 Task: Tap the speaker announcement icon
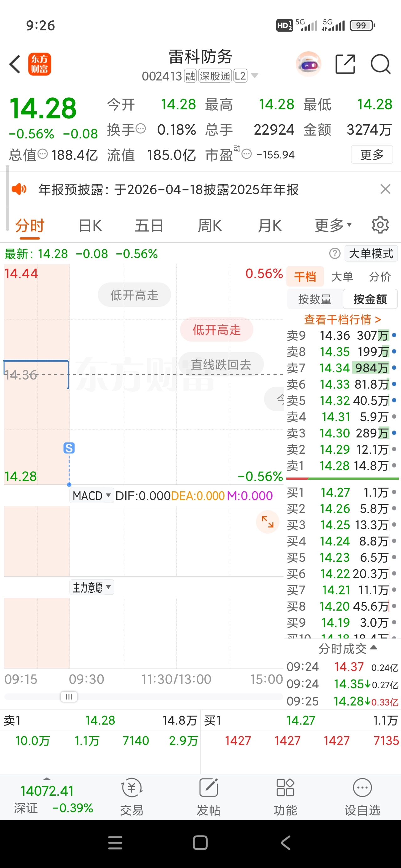tap(19, 189)
